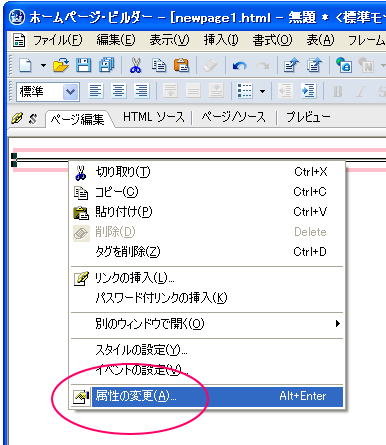Click the bulleted list icon

(244, 91)
